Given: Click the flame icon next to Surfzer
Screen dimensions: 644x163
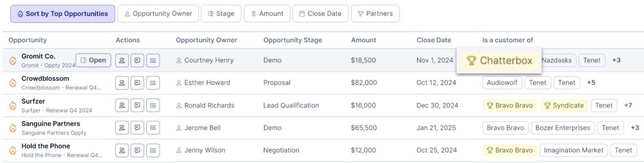Looking at the screenshot, I should 13,106.
